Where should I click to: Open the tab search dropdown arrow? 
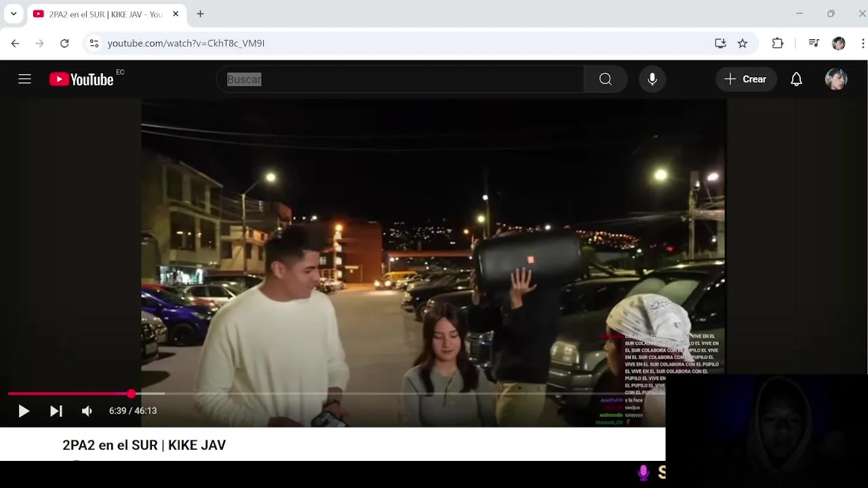(x=14, y=14)
